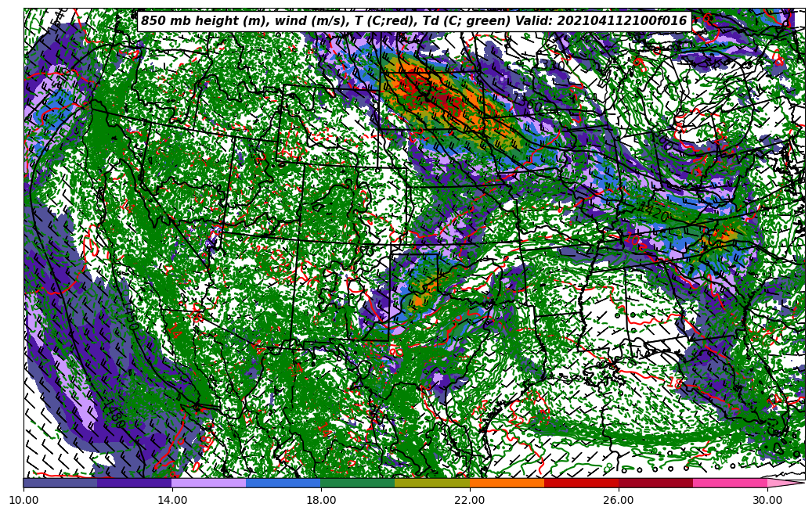812x514 pixels.
Task: Click the olive 20–22 colorbar segment
Action: pyautogui.click(x=432, y=483)
